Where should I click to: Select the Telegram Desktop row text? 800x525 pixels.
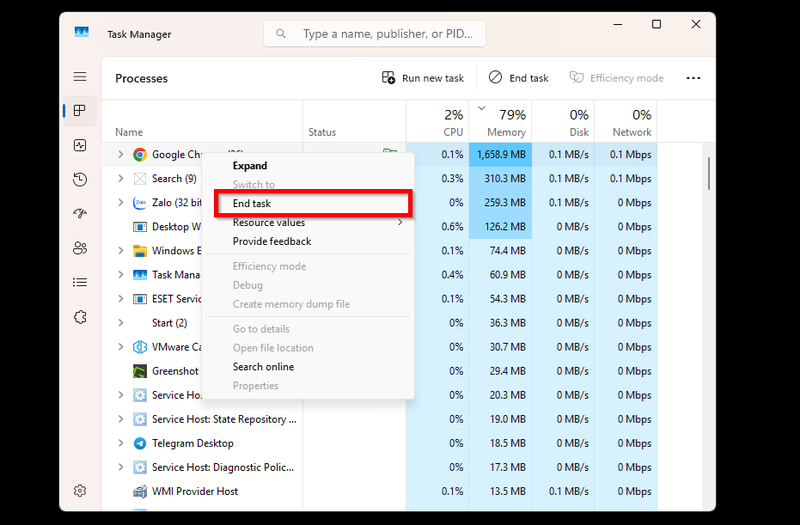tap(193, 443)
